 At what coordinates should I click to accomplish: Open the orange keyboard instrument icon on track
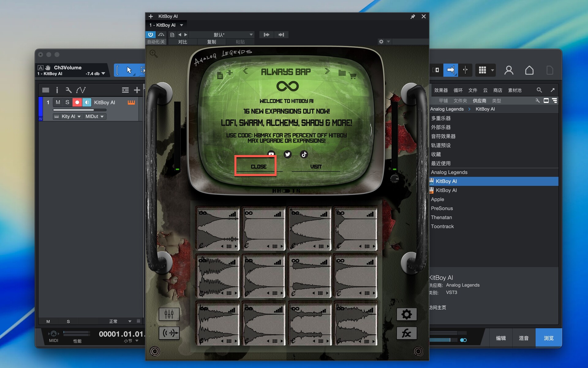pos(131,102)
